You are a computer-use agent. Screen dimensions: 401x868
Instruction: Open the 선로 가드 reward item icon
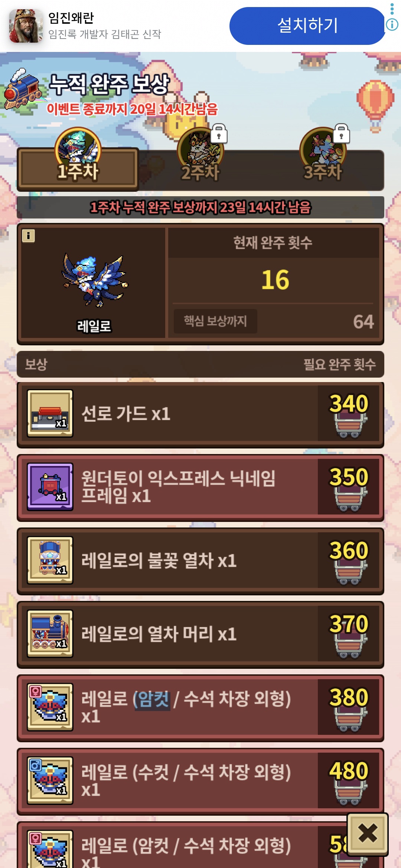(50, 413)
